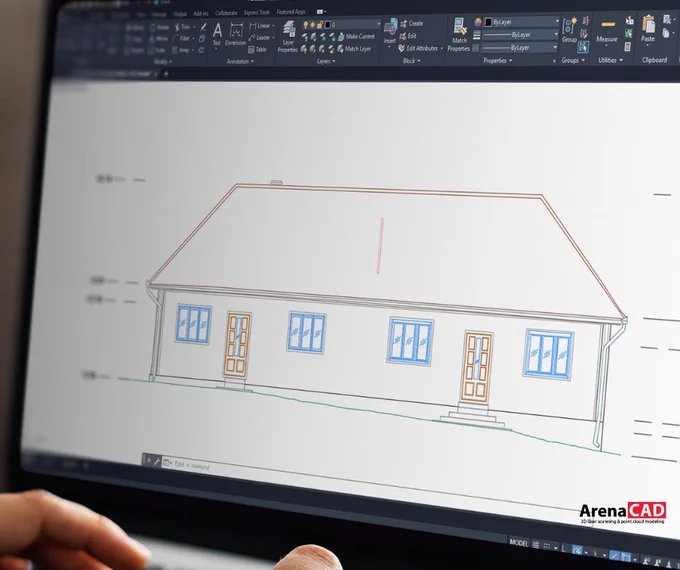
Task: Open the Layer Properties manager
Action: (288, 36)
